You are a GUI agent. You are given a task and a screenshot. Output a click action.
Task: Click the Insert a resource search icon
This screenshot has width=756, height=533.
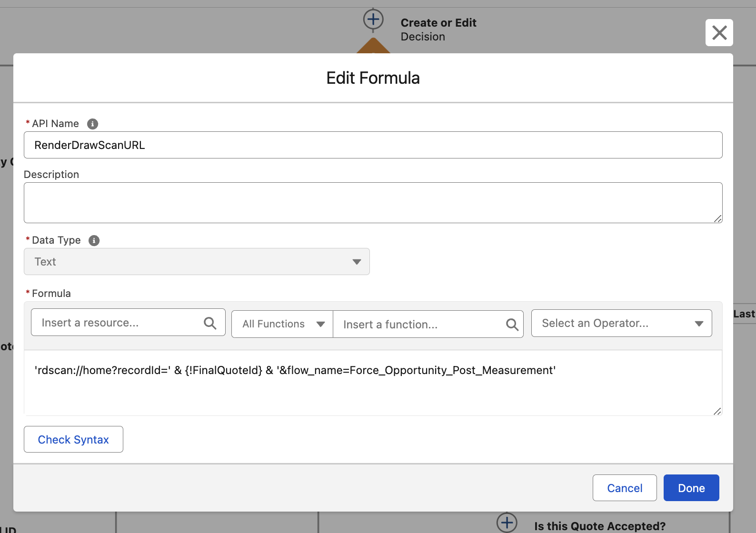click(210, 323)
